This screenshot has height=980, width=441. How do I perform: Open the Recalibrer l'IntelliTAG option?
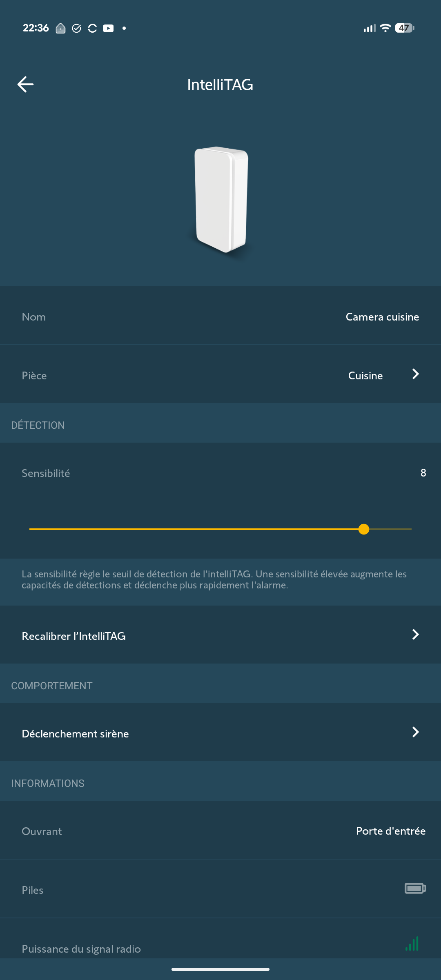(x=74, y=636)
